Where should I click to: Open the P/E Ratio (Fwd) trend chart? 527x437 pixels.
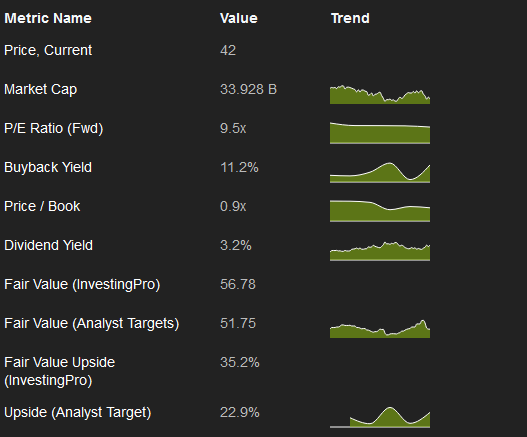380,133
